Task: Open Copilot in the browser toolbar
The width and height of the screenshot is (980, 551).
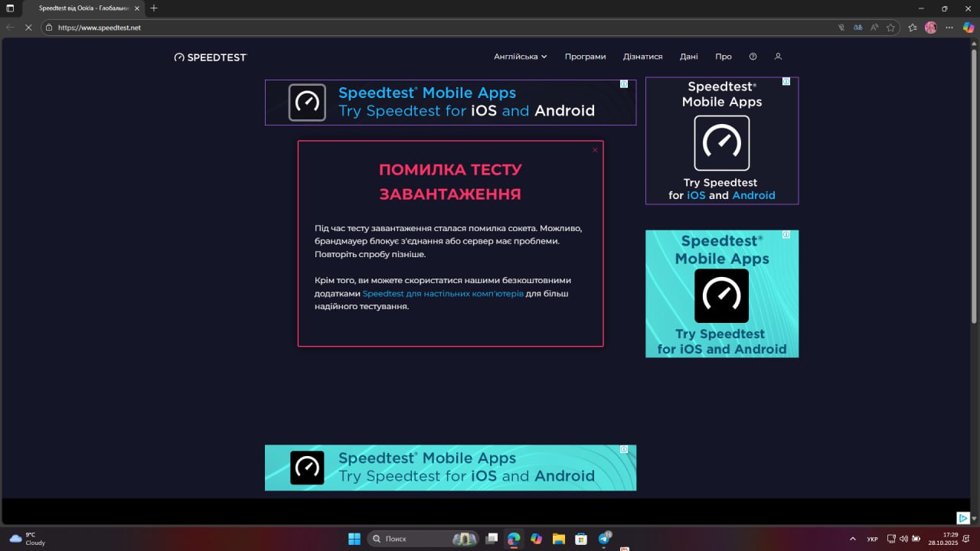Action: click(968, 28)
